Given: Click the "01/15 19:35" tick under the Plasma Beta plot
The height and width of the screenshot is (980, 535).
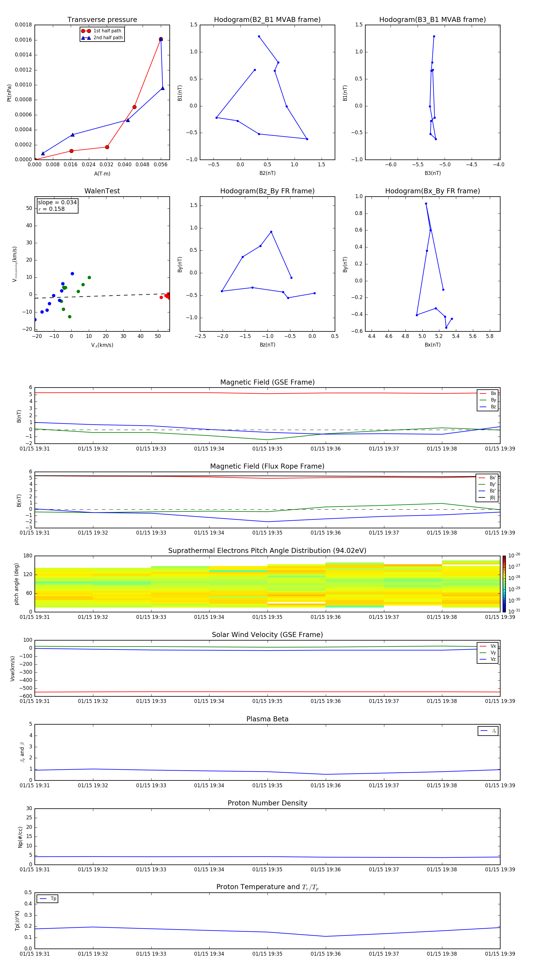Looking at the screenshot, I should click(267, 785).
